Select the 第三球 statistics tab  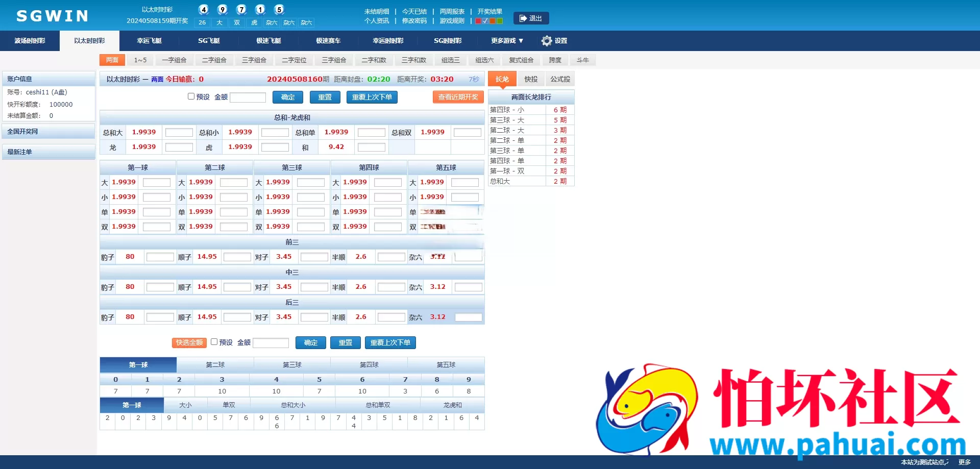[x=292, y=365]
